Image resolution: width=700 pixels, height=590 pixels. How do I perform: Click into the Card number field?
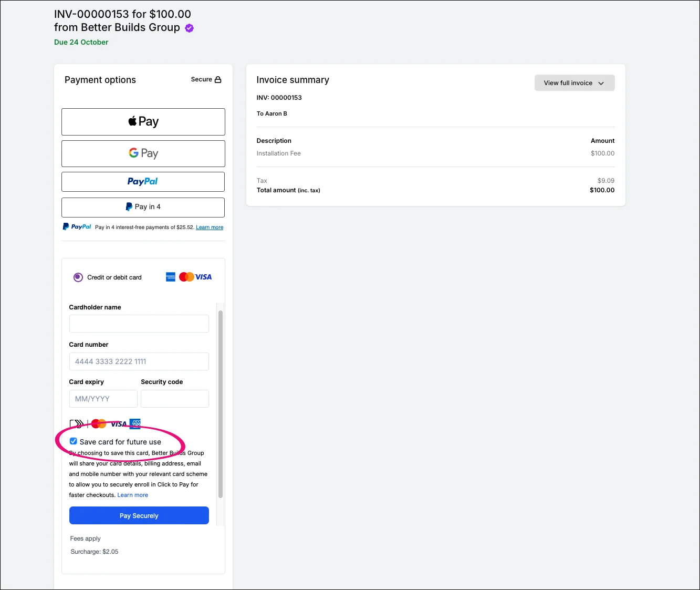coord(139,361)
